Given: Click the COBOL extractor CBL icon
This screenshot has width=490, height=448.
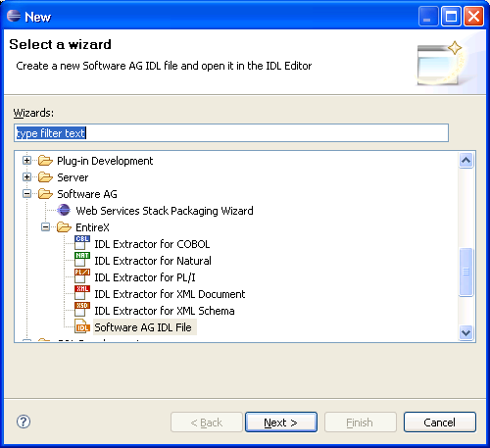Looking at the screenshot, I should click(82, 243).
